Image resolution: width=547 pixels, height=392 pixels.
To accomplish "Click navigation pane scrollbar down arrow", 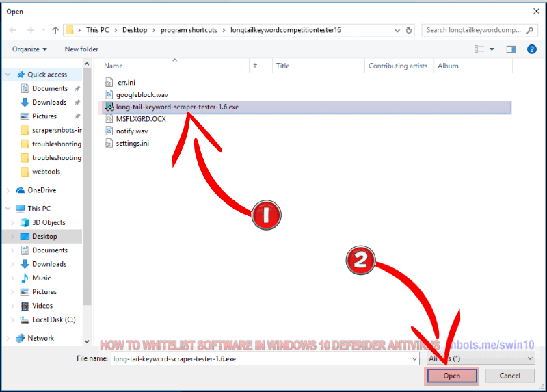I will click(x=87, y=341).
